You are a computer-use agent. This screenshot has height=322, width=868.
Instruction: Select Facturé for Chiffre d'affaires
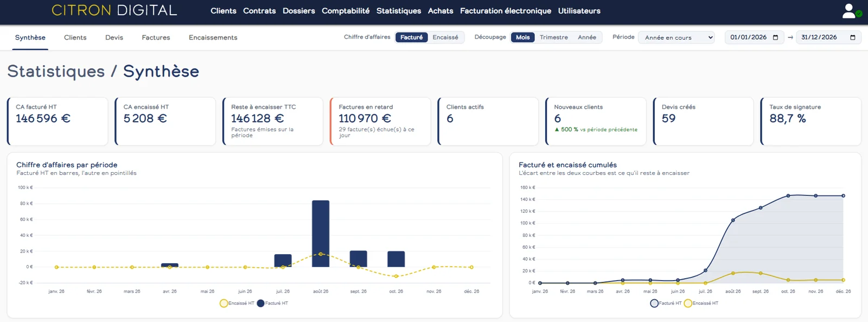(411, 37)
